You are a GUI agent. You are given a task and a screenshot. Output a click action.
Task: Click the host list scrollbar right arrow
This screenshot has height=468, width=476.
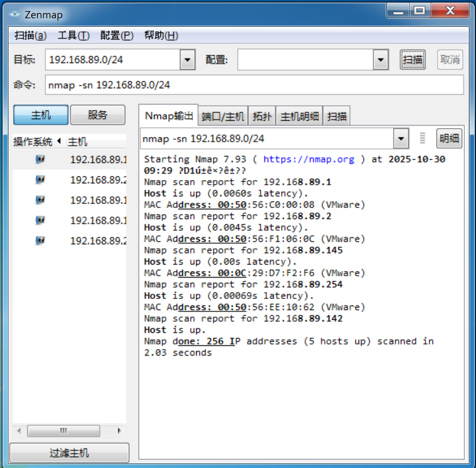pos(119,430)
